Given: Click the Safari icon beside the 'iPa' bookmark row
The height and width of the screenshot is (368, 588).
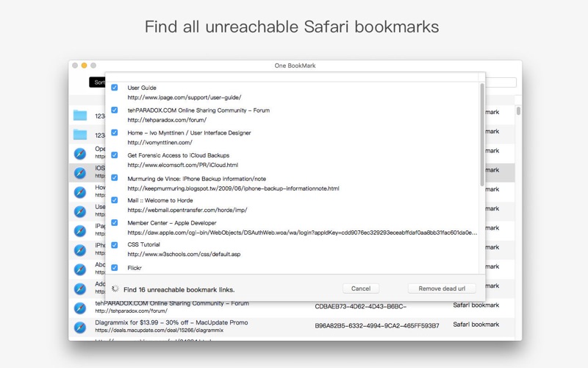Looking at the screenshot, I should click(80, 231).
